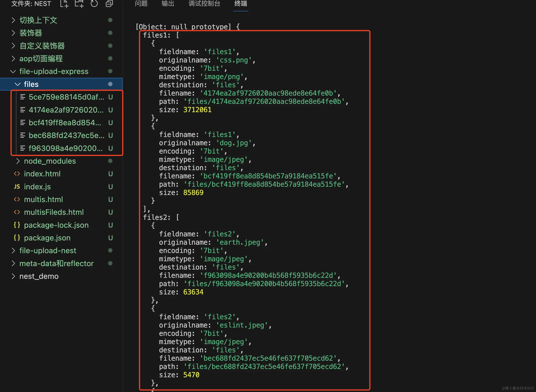Click the size value 3712061 in terminal

[x=197, y=110]
